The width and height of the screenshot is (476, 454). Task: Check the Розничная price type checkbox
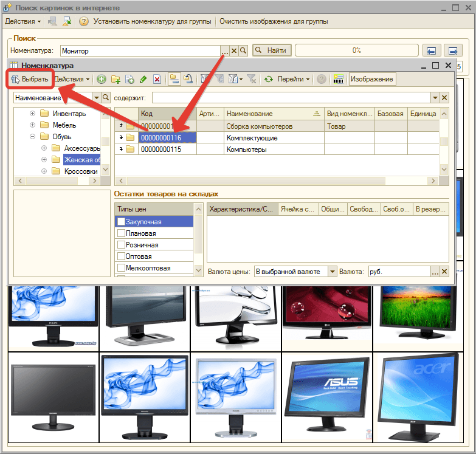[121, 245]
